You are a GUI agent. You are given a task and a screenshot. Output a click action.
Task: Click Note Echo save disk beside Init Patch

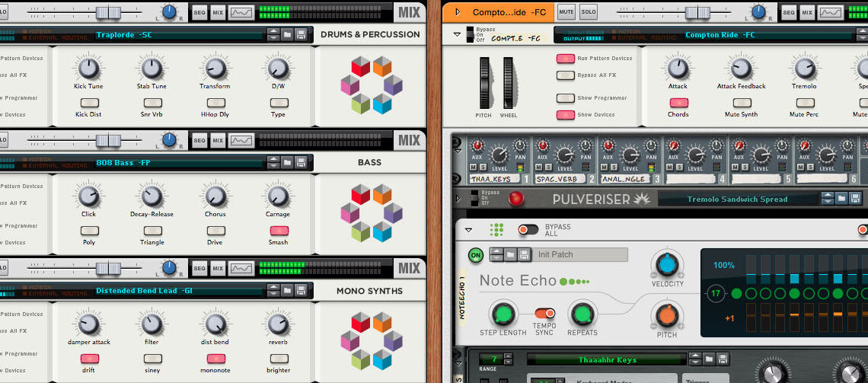[525, 254]
